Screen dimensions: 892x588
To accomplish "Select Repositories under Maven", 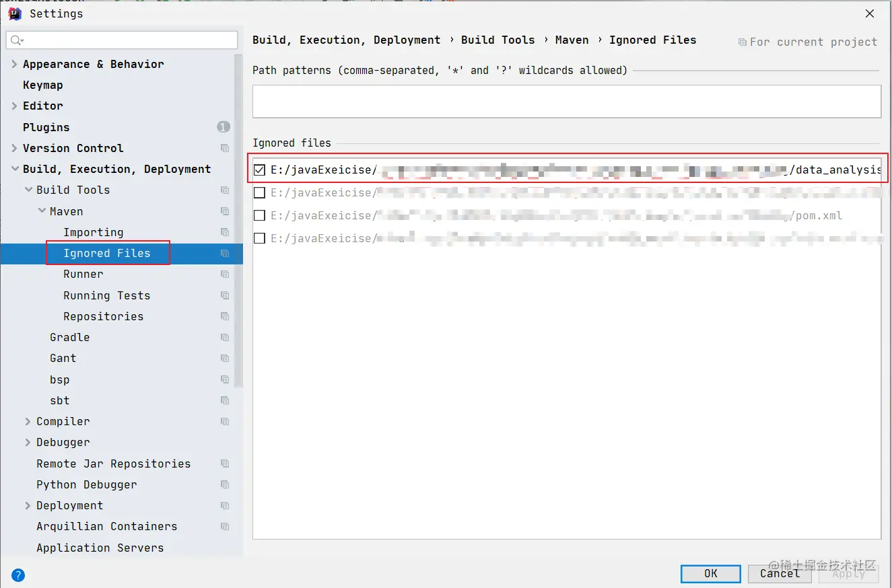I will pos(104,316).
